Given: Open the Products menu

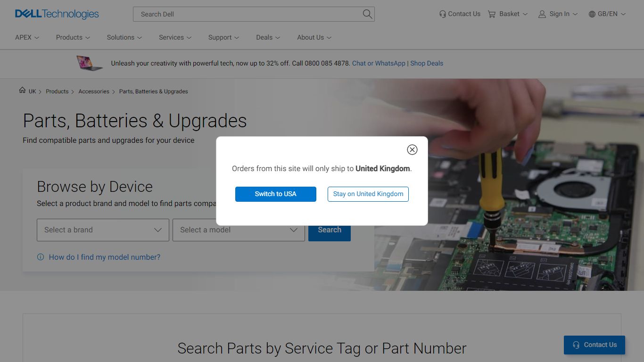Looking at the screenshot, I should coord(73,37).
